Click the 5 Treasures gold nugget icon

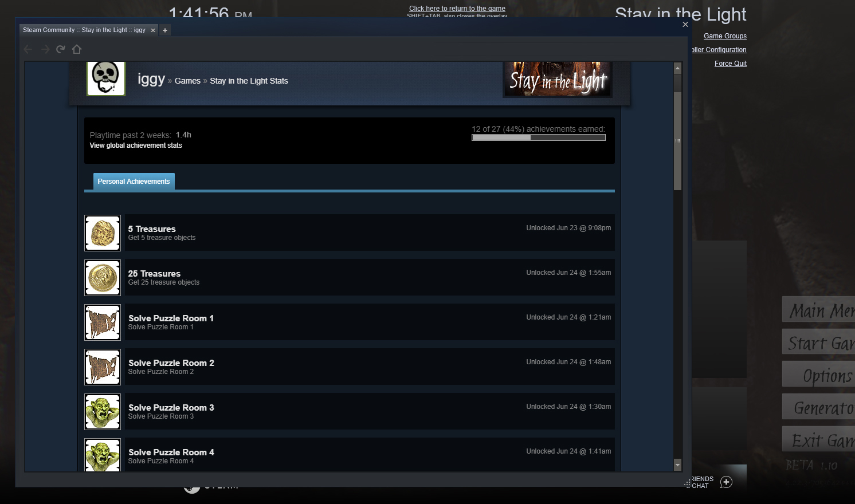pos(103,233)
